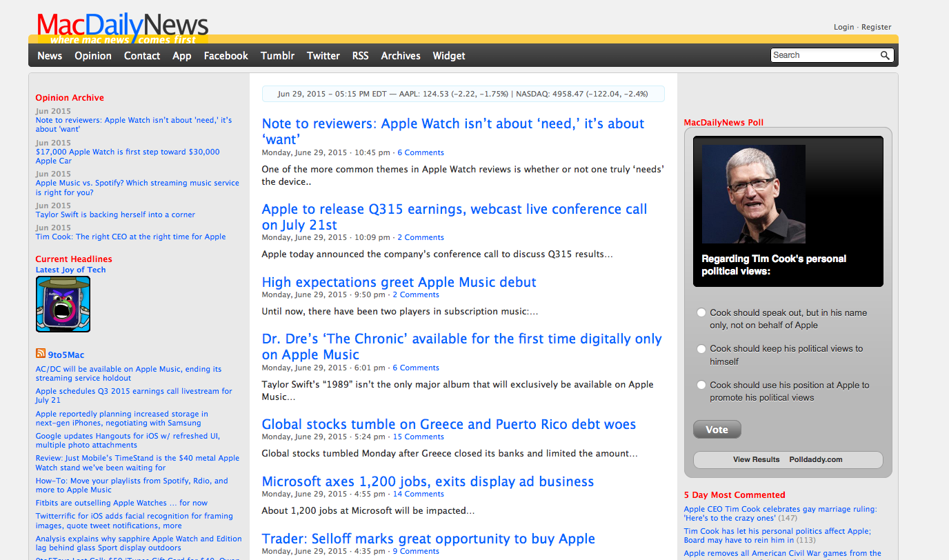Click the stock ticker AAPL/NASDAQ bar
This screenshot has width=949, height=560.
[463, 94]
